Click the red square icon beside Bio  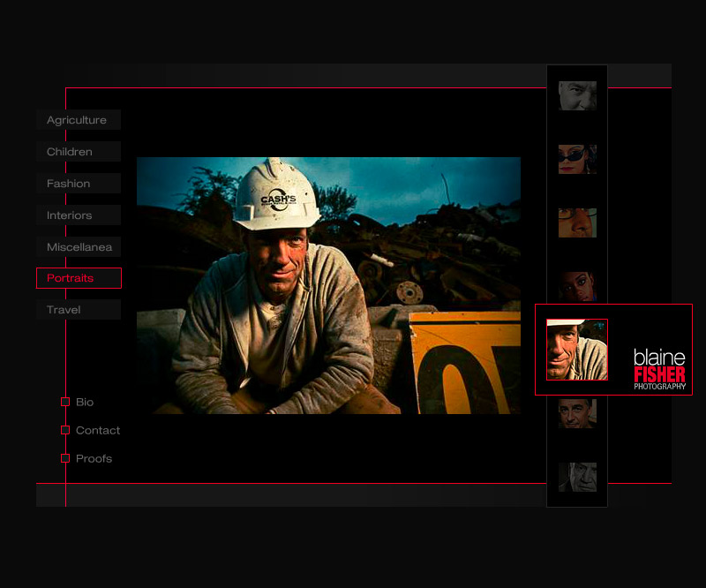65,402
